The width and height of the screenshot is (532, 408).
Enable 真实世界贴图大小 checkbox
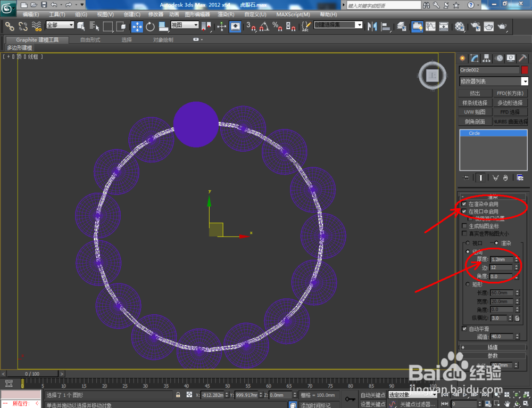click(x=464, y=233)
